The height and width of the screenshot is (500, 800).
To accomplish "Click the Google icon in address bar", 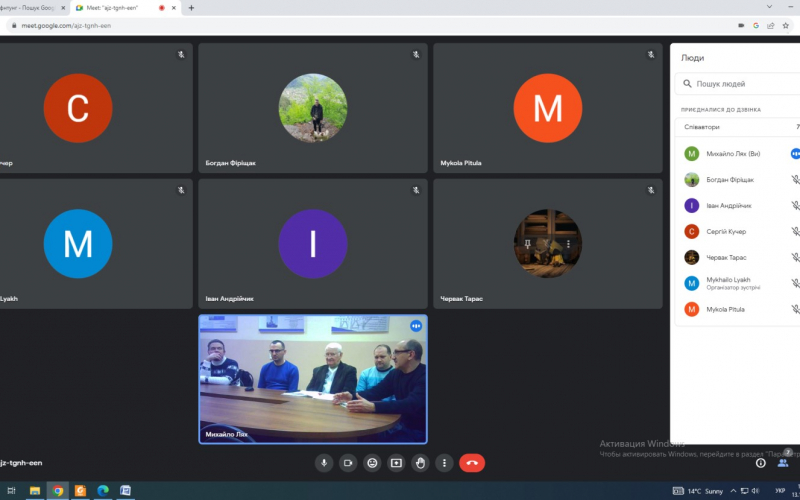I will [756, 26].
